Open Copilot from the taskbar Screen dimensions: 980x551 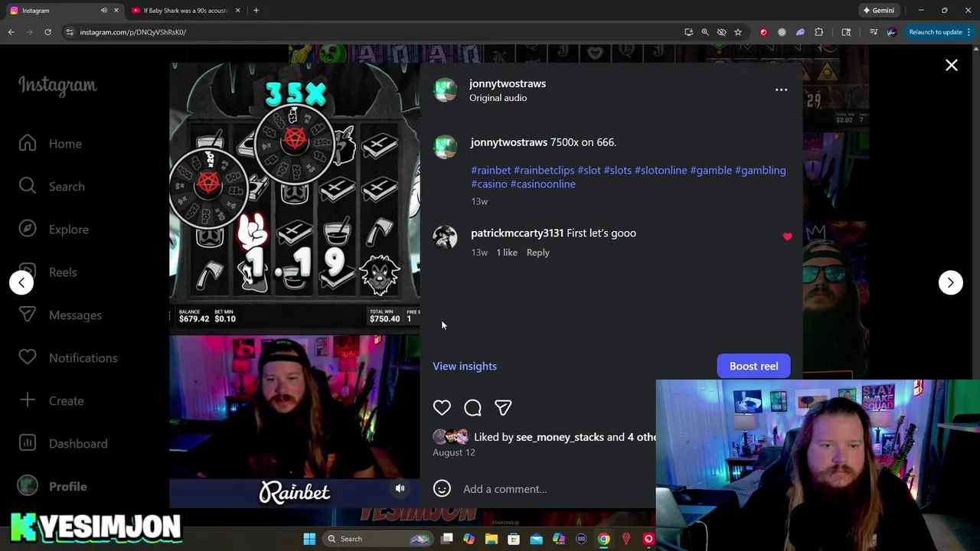469,539
